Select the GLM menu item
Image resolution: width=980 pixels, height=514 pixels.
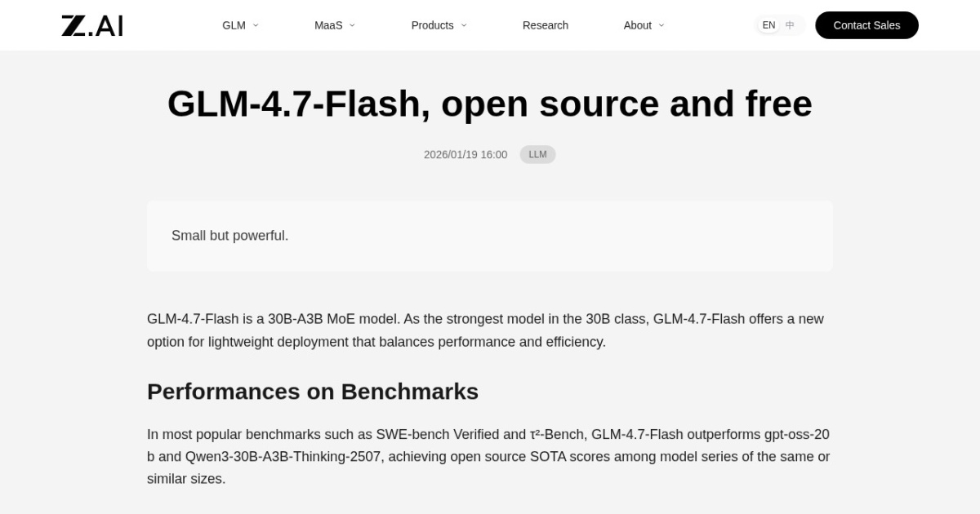(234, 25)
